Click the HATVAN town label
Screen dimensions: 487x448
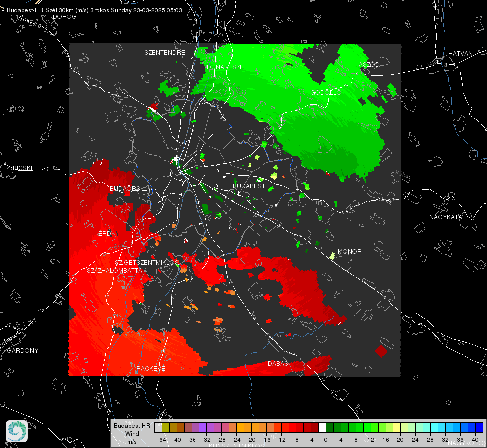click(460, 53)
